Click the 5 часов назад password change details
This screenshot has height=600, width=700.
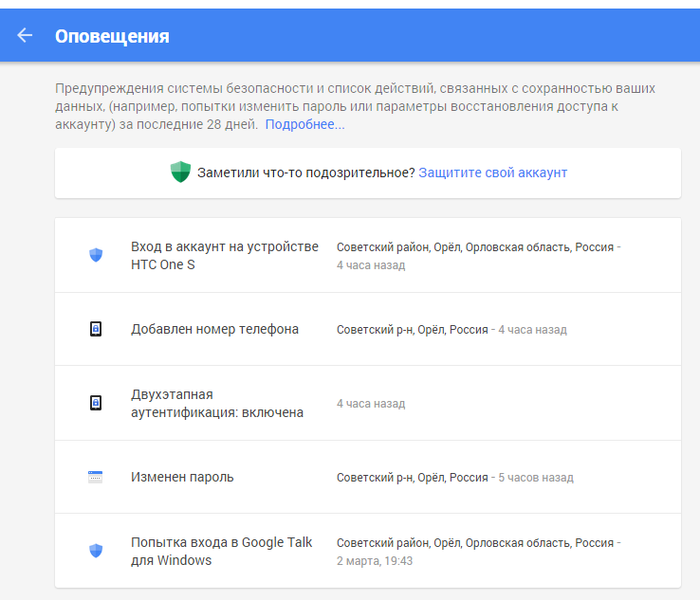(535, 478)
